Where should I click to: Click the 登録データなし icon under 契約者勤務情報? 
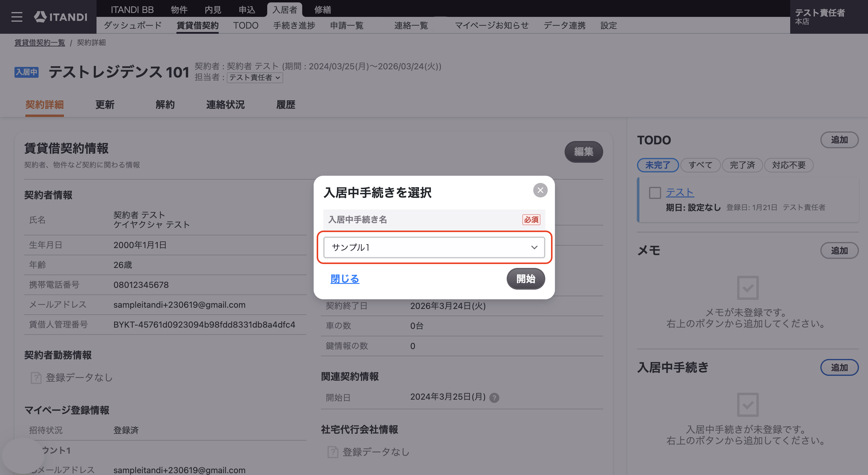pyautogui.click(x=36, y=378)
